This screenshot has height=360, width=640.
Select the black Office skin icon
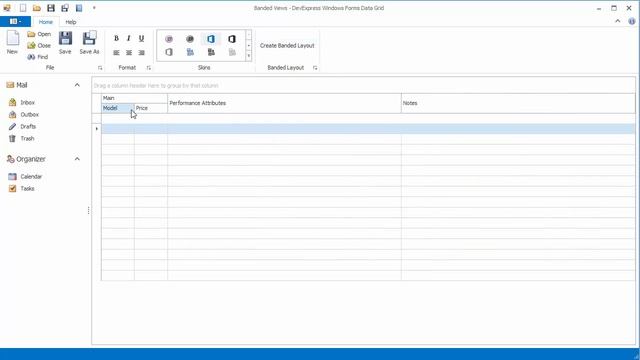point(232,39)
